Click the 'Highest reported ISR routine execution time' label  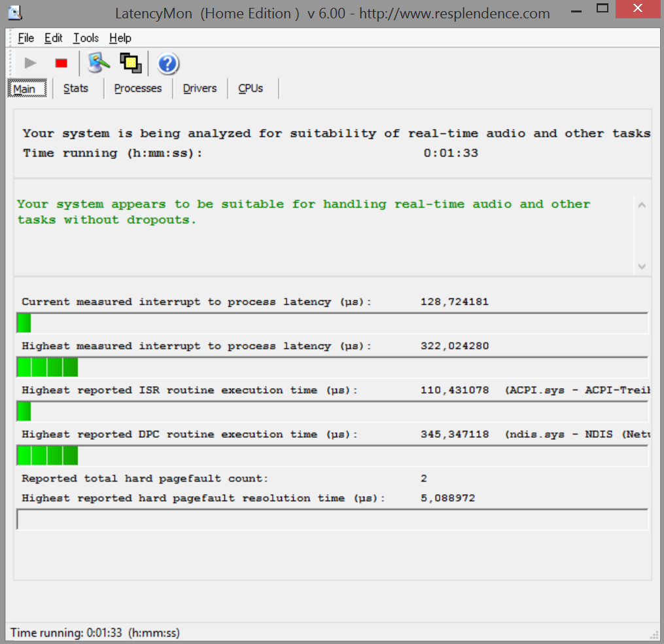click(x=190, y=390)
